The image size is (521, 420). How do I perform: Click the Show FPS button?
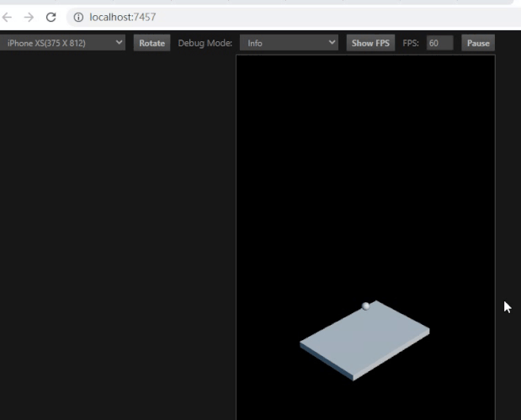point(370,43)
